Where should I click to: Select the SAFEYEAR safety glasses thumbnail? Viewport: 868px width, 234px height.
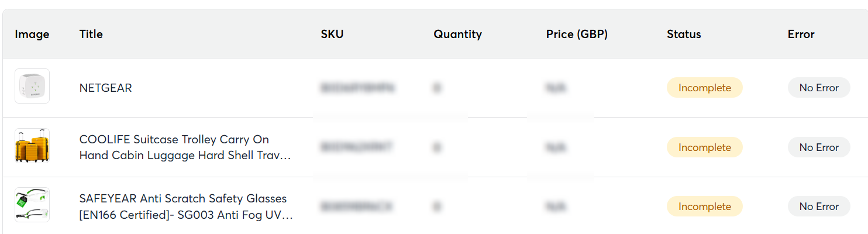tap(32, 205)
